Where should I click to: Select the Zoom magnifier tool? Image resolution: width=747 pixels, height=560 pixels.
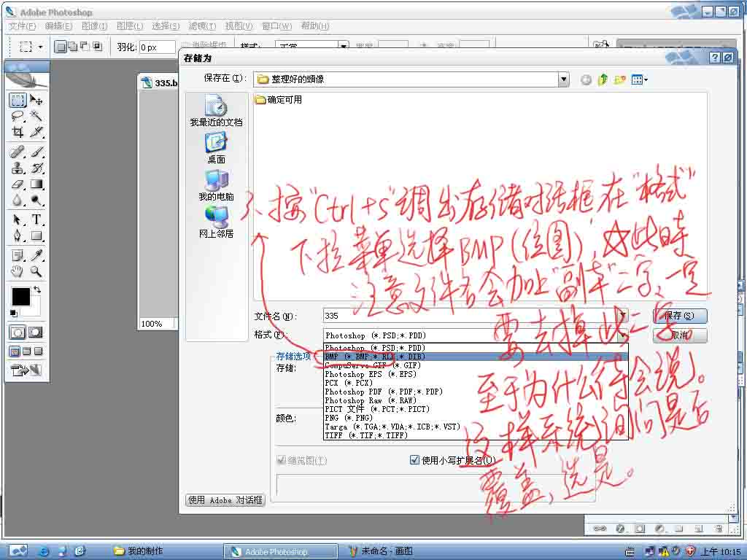36,272
